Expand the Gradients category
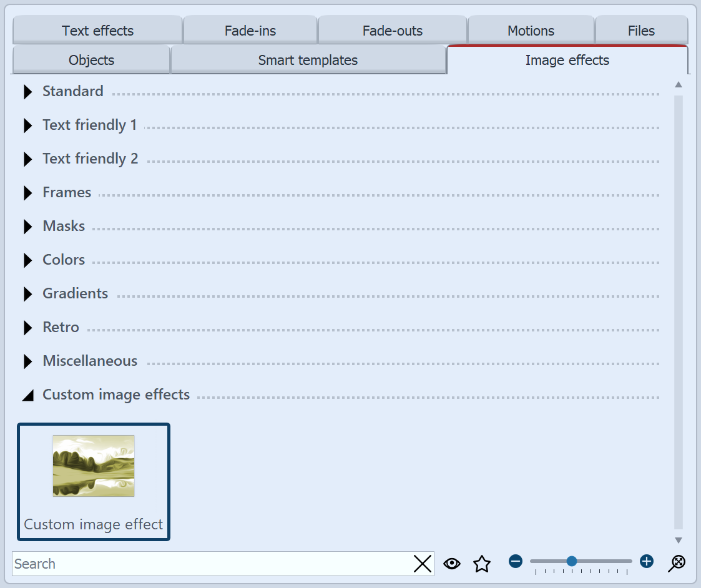Screen dimensions: 701x588 coord(27,293)
